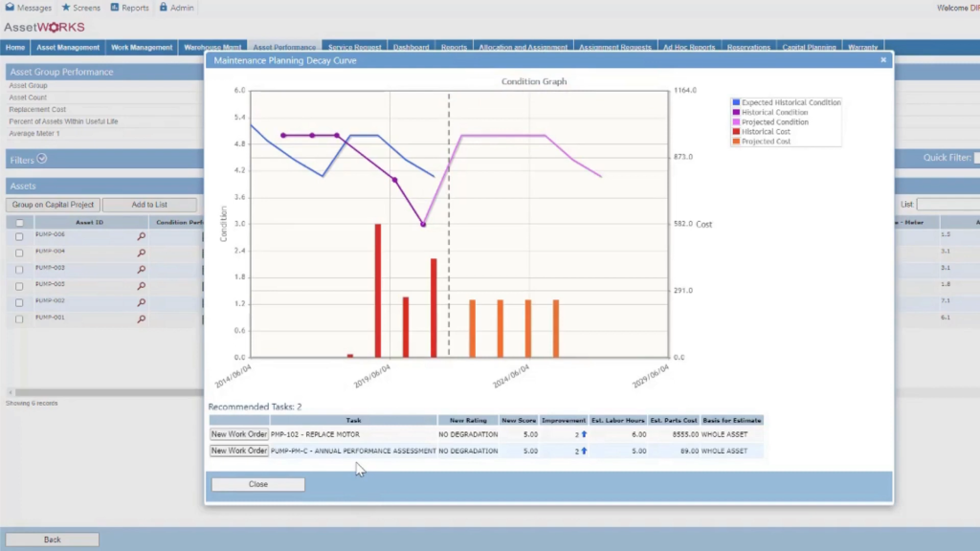980x551 pixels.
Task: Open the lookup icon for PUMP-003
Action: [x=142, y=269]
